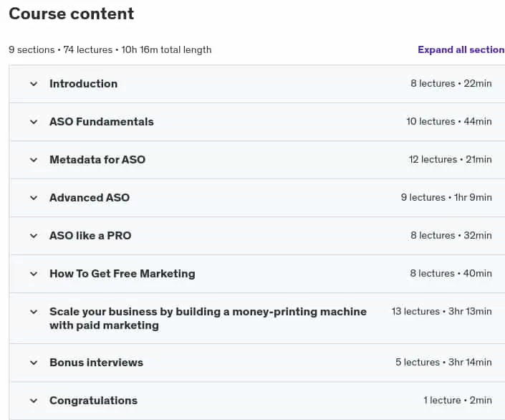Click the 13 lectures 3hr 13min label
Screen dimensions: 505x420
[441, 311]
